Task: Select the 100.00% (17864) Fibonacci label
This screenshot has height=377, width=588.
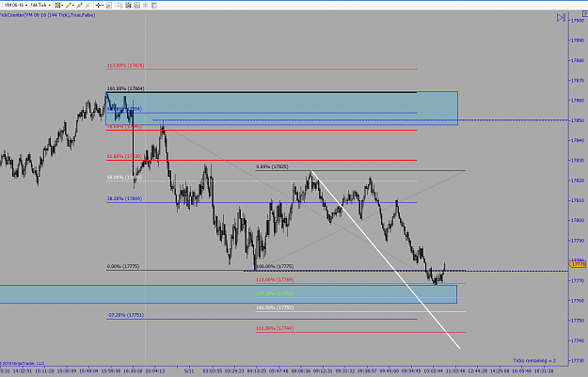Action: (x=125, y=88)
